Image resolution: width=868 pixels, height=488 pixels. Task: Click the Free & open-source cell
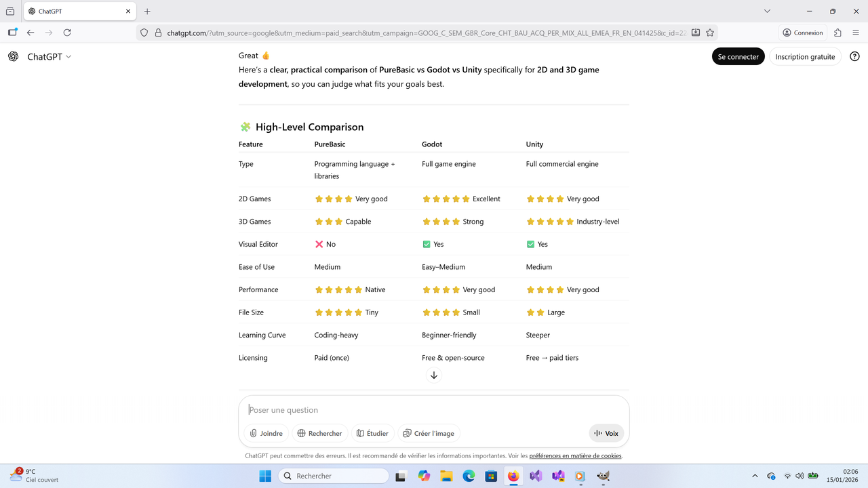[x=453, y=358]
